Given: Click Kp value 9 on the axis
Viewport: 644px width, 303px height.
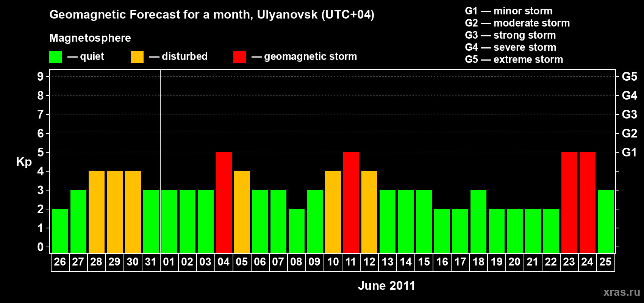Looking at the screenshot, I should [x=41, y=77].
